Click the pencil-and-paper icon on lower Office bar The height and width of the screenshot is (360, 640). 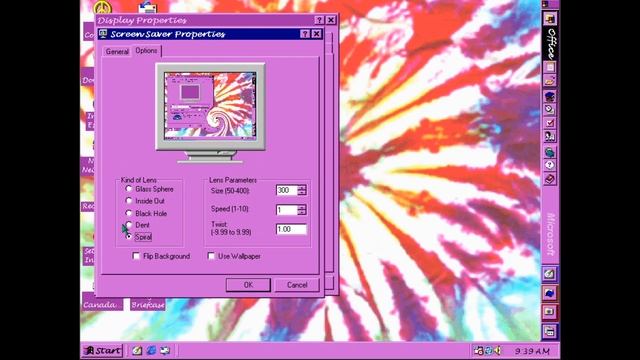pyautogui.click(x=549, y=273)
